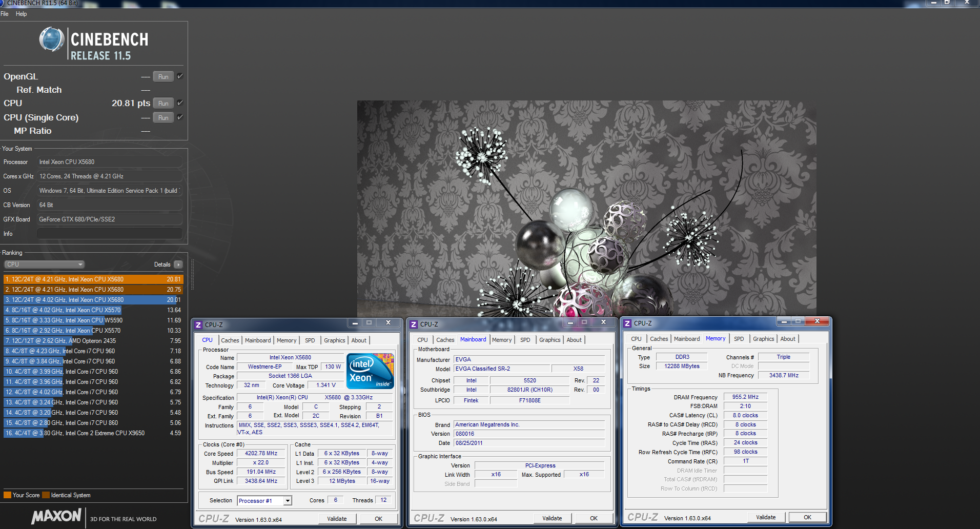Toggle the CPU test checkbox
Viewport: 980px width, 529px height.
click(x=180, y=103)
